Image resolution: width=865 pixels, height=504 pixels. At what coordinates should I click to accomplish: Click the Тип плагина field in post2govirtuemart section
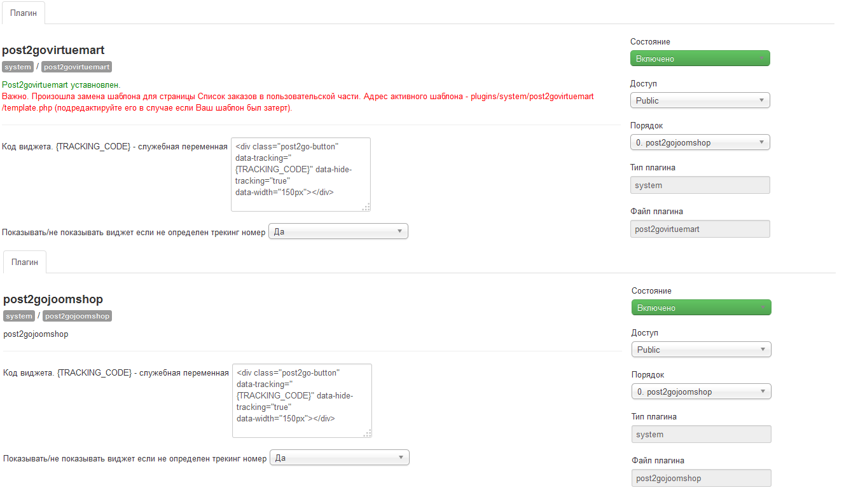pyautogui.click(x=700, y=186)
